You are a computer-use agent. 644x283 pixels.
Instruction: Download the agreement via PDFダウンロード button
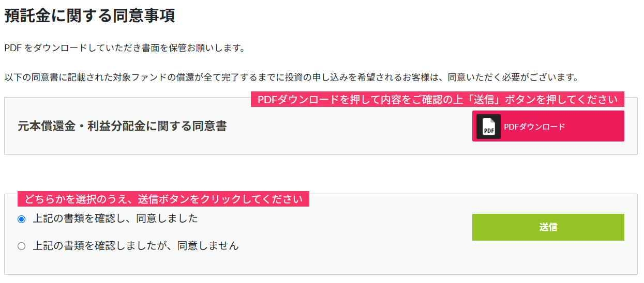[x=548, y=126]
